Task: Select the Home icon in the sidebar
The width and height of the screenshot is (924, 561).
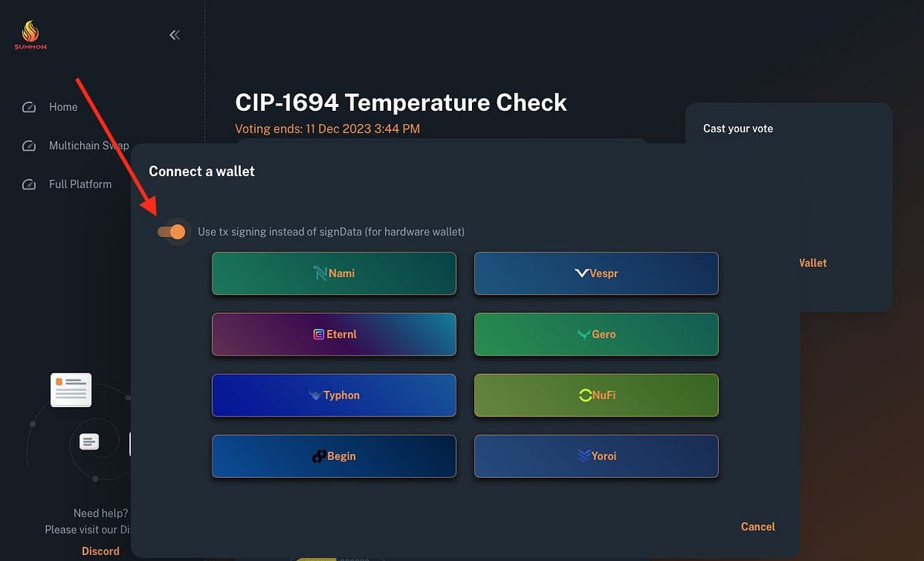Action: tap(28, 107)
